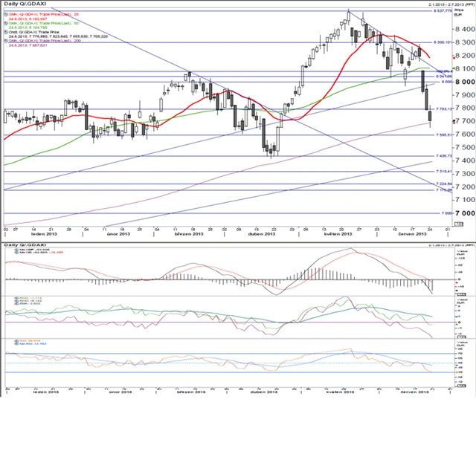Select the SMA 20 value 8 182,997
476x457 pixels.
tap(28, 19)
